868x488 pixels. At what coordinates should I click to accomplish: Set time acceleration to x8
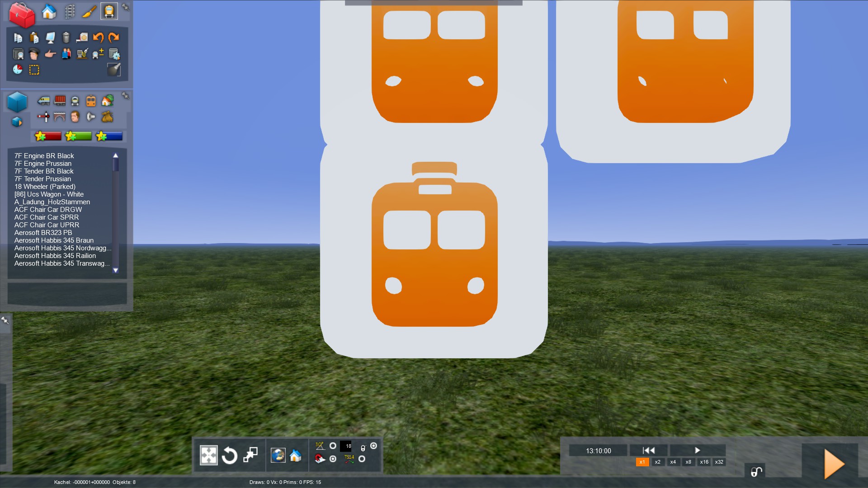pos(688,462)
